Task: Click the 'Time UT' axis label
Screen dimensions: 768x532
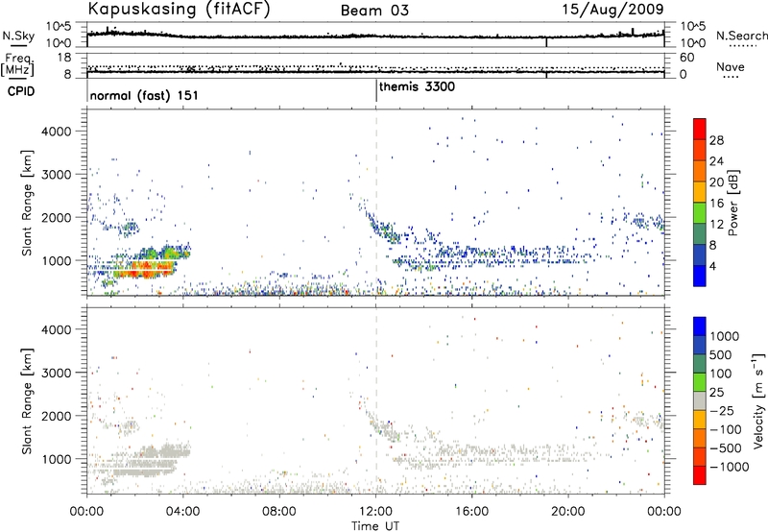Action: (x=375, y=526)
